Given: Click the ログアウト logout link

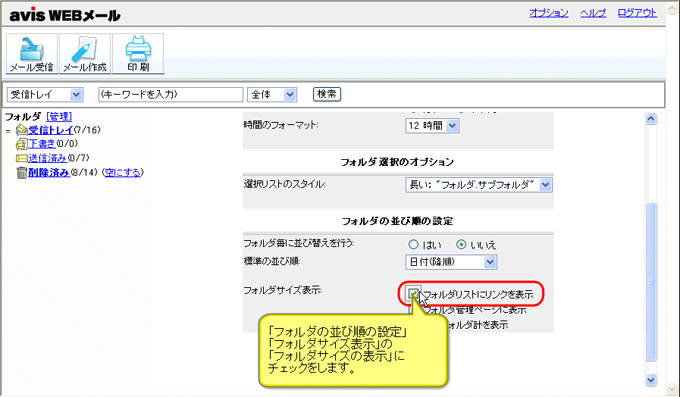Looking at the screenshot, I should tap(637, 13).
